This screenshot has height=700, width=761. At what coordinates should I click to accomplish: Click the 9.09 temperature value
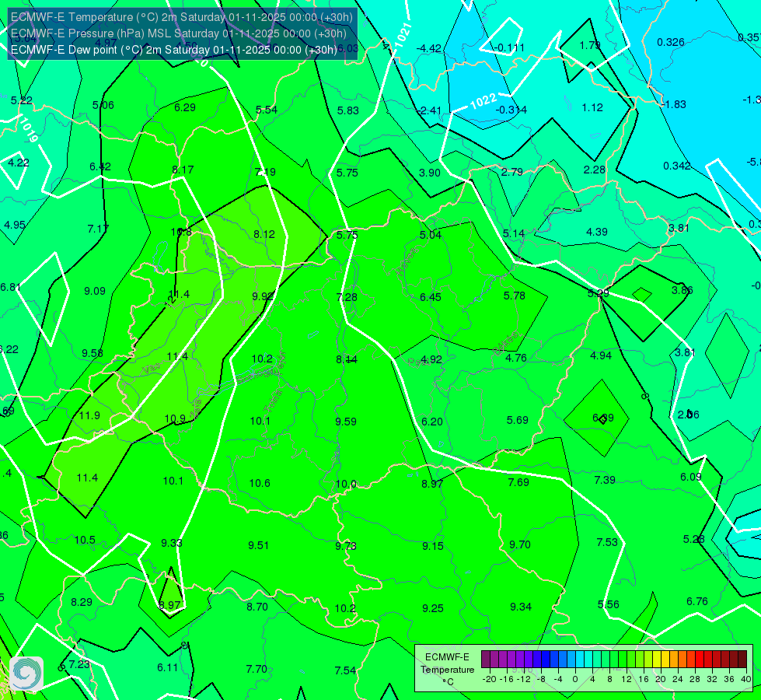pyautogui.click(x=95, y=292)
